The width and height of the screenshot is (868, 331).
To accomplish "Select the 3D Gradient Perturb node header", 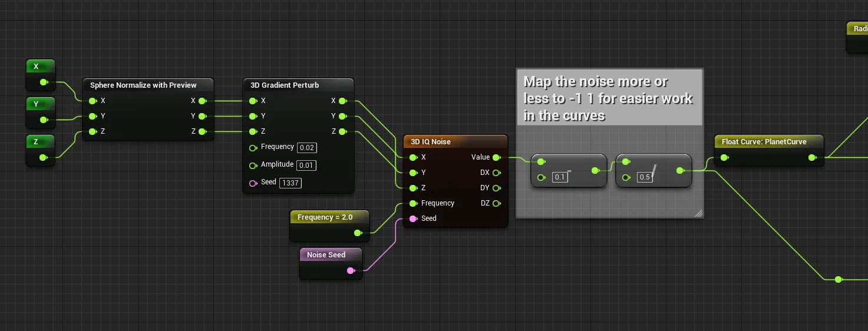I will (285, 85).
